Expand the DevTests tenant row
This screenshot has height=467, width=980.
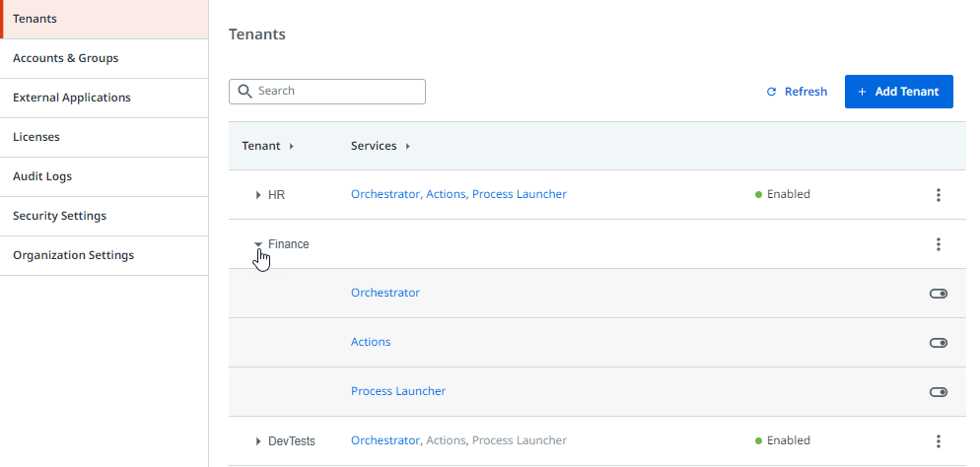point(258,441)
